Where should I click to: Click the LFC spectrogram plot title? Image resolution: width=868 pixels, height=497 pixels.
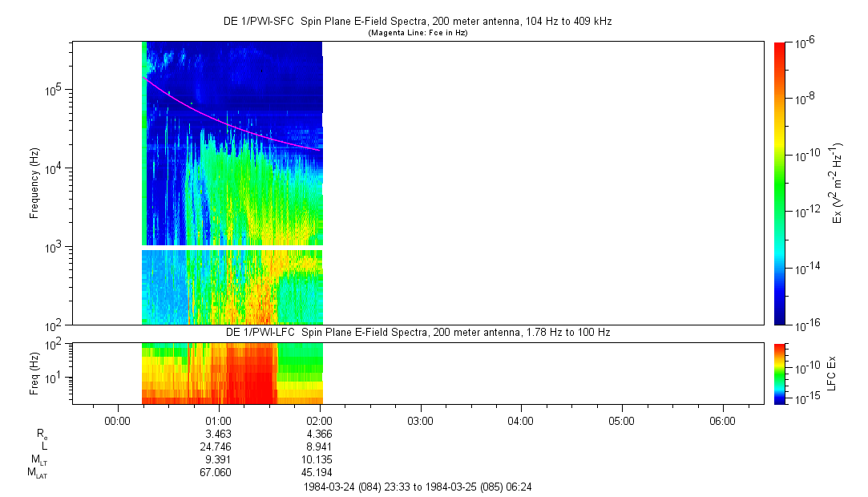[417, 332]
